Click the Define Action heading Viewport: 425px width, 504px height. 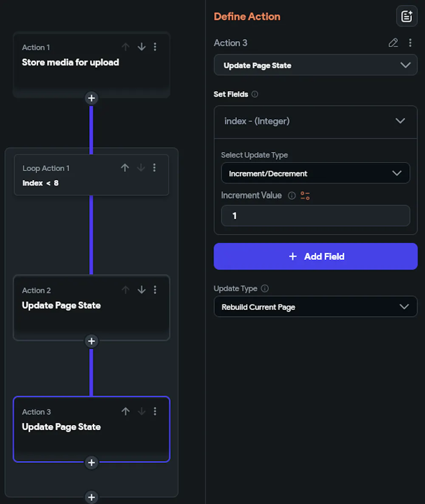click(247, 17)
